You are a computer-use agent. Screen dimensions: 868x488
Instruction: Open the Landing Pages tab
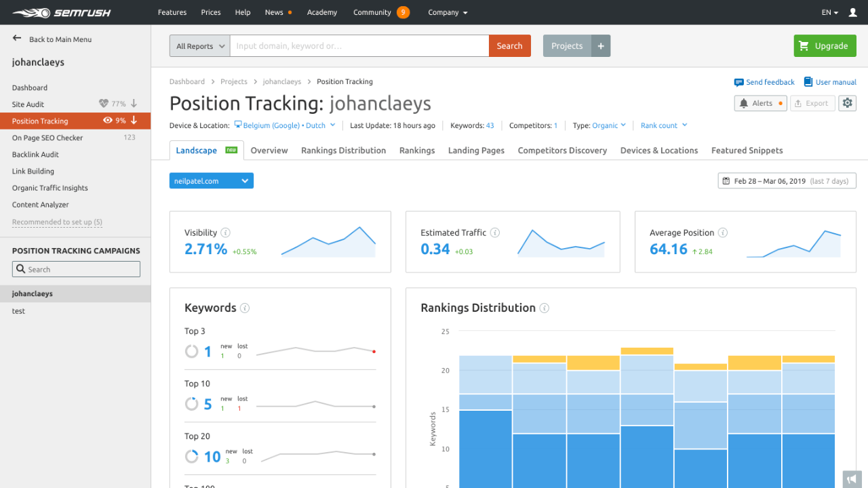coord(476,150)
